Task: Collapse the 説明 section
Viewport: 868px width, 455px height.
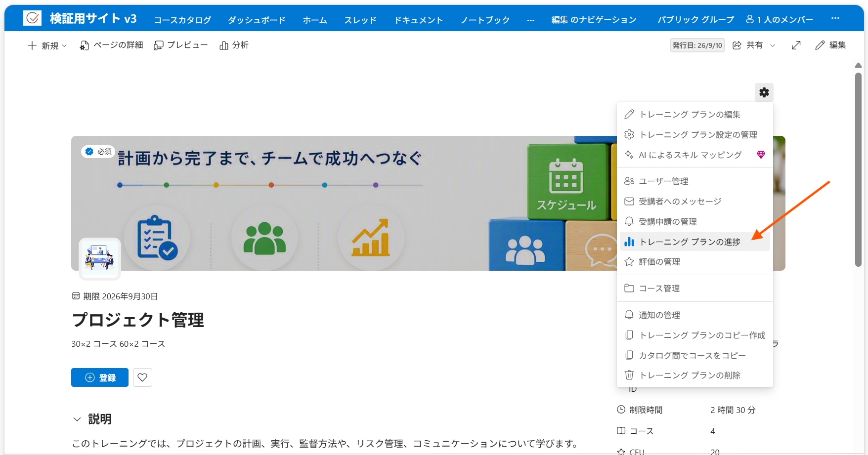Action: pyautogui.click(x=77, y=419)
